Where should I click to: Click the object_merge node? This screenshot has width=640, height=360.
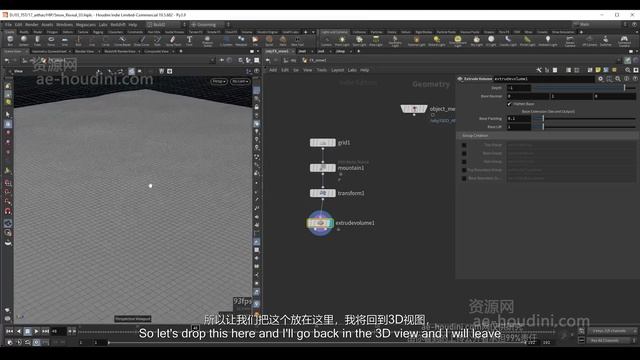coord(414,109)
